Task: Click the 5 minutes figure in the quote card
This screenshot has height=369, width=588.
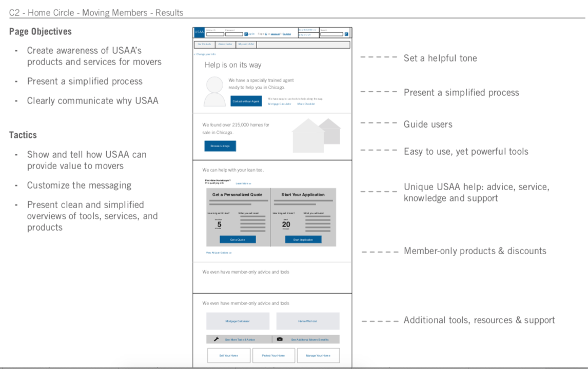Action: [219, 224]
